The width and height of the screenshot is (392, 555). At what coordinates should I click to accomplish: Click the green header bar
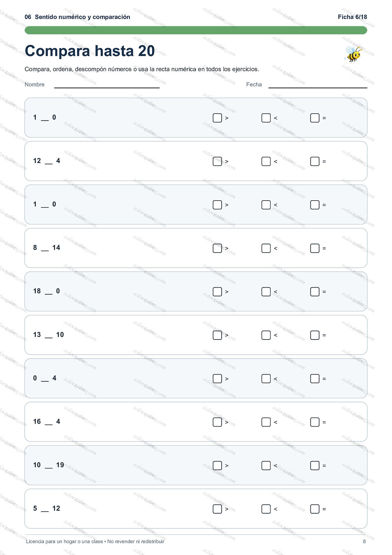point(196,30)
